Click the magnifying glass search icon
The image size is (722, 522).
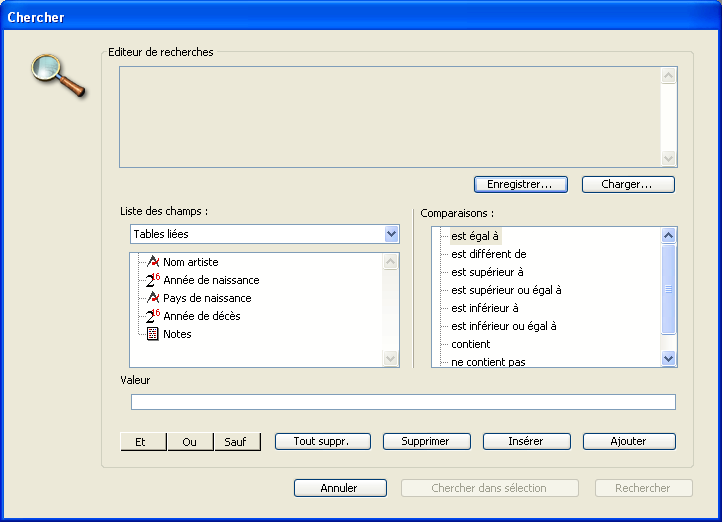[59, 76]
